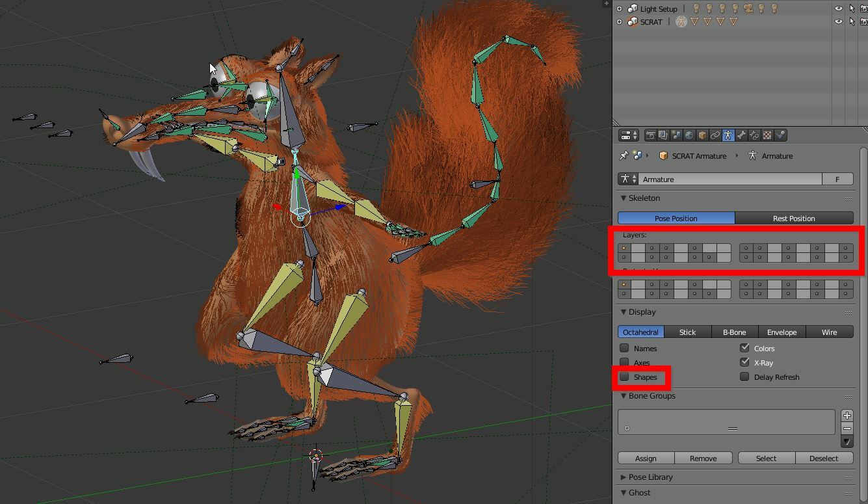Open the armature datablock browse dropdown
The height and width of the screenshot is (504, 868).
pyautogui.click(x=628, y=179)
